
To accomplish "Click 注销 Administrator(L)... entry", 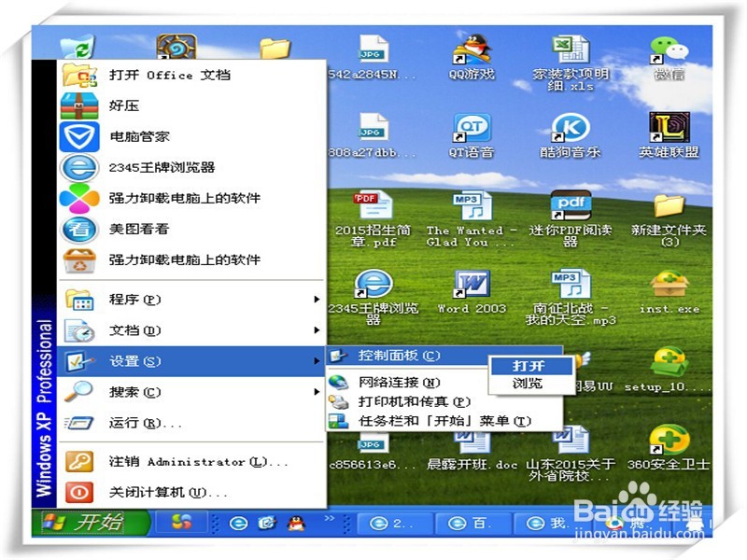I will pos(191,462).
